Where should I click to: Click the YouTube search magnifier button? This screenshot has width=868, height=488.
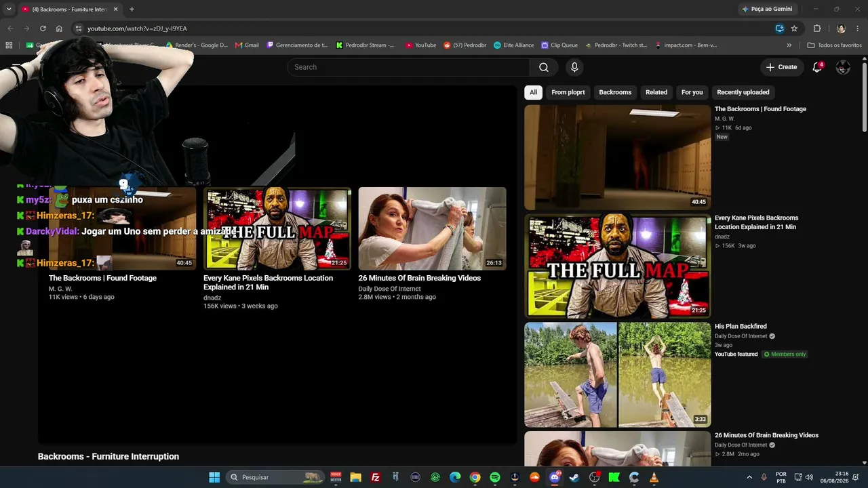[544, 67]
